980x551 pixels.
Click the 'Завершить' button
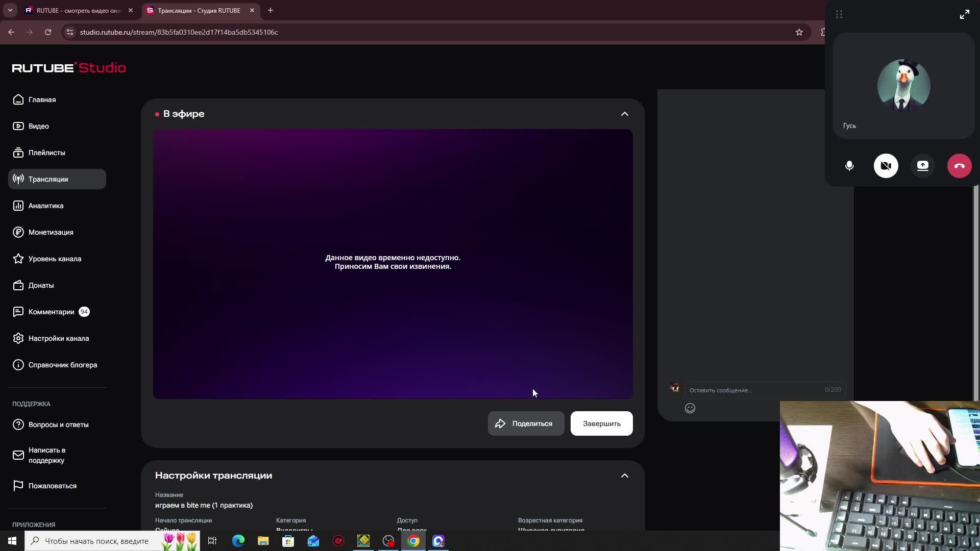(601, 423)
